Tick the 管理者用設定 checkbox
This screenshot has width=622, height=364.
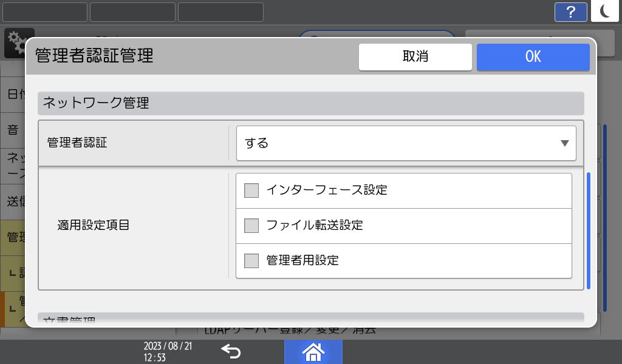click(x=251, y=260)
